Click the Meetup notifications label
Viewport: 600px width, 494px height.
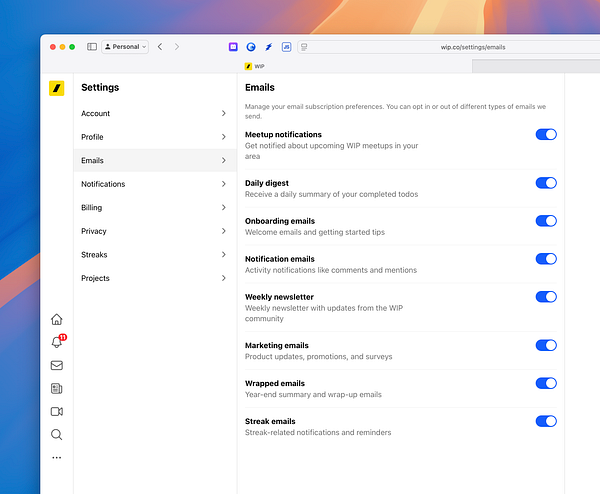pyautogui.click(x=283, y=134)
